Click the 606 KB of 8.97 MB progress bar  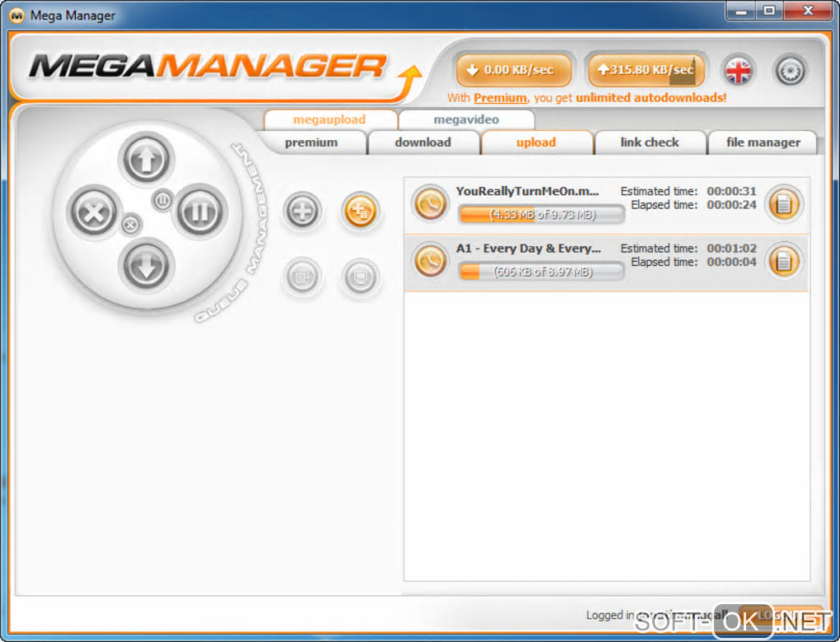click(542, 272)
